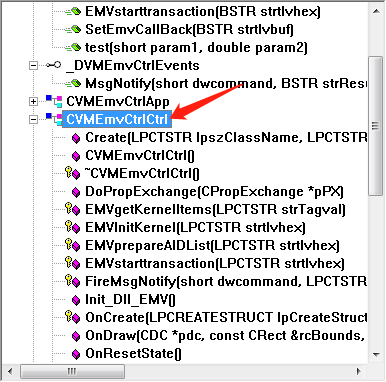Viewport: 386px width, 382px height.
Task: Select EMVInitKernel(LPCTSTR strtlvhex)
Action: pyautogui.click(x=195, y=228)
